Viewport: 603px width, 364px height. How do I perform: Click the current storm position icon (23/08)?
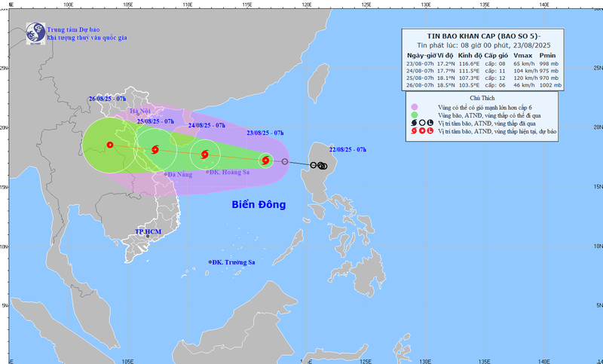[x=265, y=160]
